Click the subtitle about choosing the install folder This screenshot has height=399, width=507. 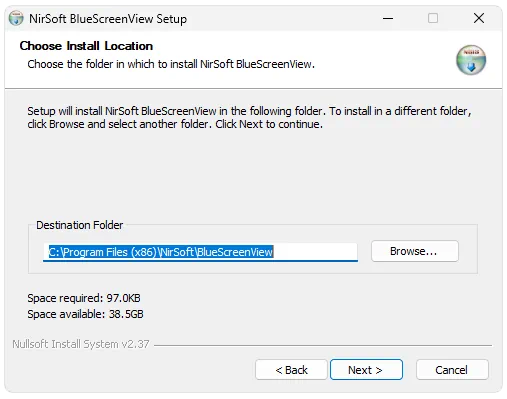click(x=171, y=64)
